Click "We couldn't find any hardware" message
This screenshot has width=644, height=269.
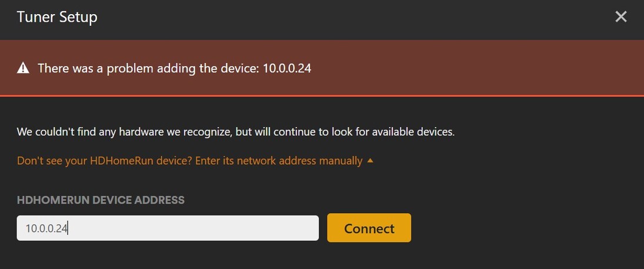pos(124,131)
